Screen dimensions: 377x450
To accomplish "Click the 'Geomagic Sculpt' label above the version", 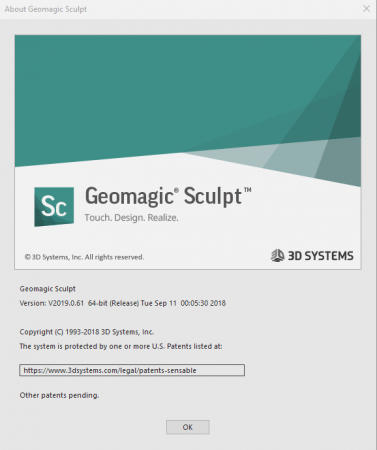I will pyautogui.click(x=48, y=289).
